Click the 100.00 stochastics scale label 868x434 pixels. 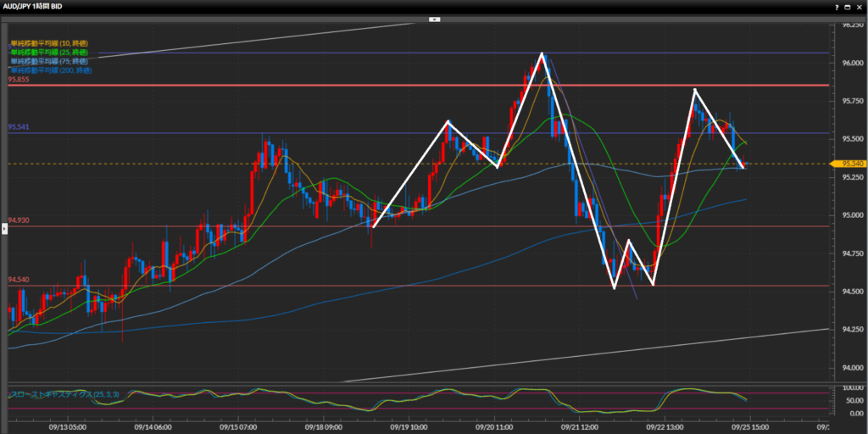pyautogui.click(x=850, y=388)
